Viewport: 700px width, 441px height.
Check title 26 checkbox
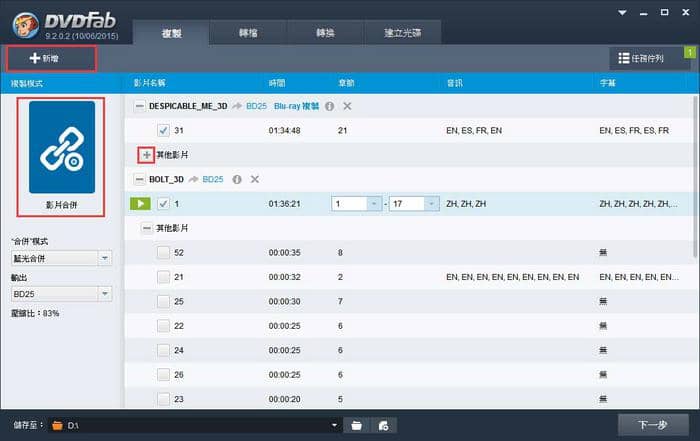pos(163,374)
